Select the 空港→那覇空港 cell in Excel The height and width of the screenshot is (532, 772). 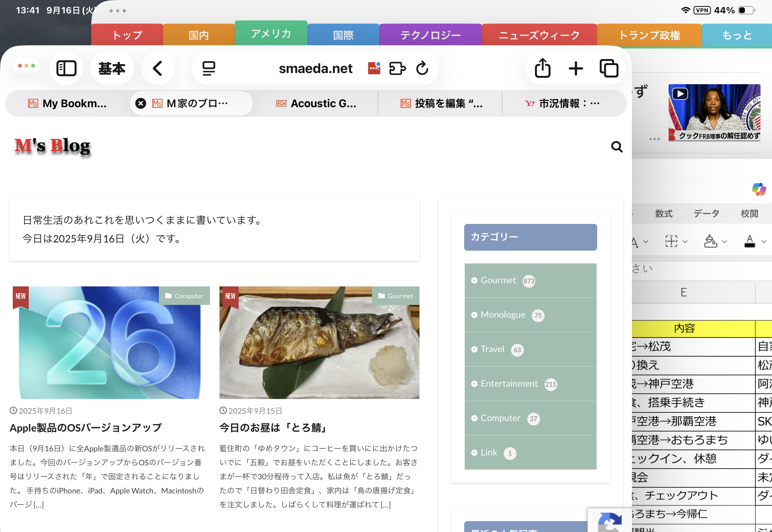pyautogui.click(x=693, y=421)
